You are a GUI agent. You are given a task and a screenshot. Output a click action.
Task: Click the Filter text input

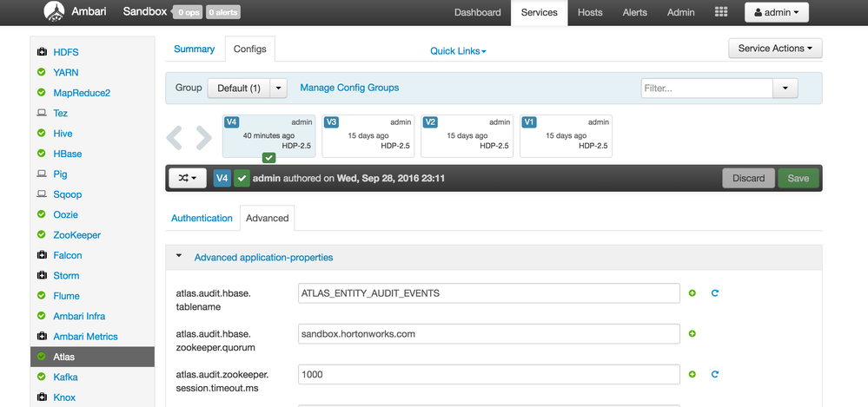[706, 88]
